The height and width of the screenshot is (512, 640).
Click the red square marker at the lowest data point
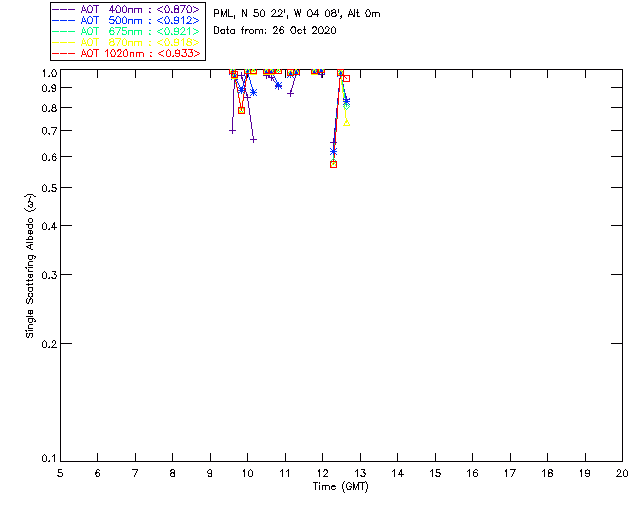[x=333, y=164]
